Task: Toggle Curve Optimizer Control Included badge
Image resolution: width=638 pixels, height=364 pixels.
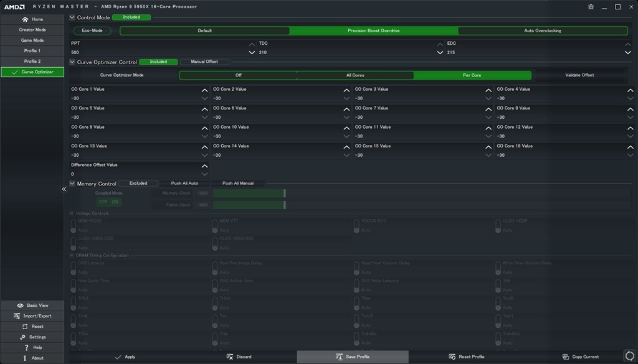Action: coord(158,62)
